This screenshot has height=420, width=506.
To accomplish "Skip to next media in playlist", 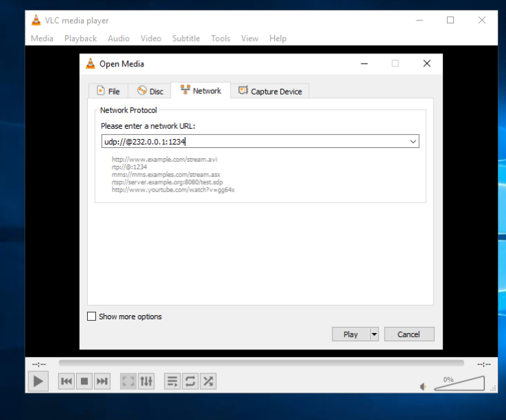I will point(102,382).
